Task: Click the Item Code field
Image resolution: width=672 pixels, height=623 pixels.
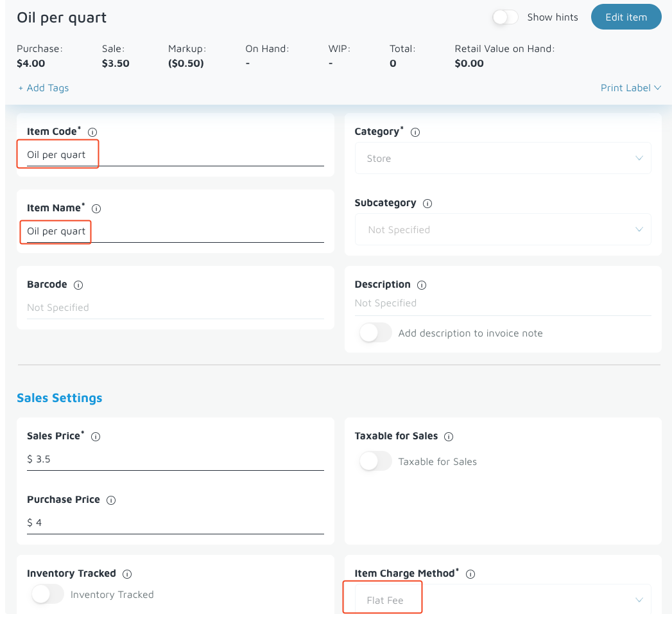Action: tap(175, 155)
